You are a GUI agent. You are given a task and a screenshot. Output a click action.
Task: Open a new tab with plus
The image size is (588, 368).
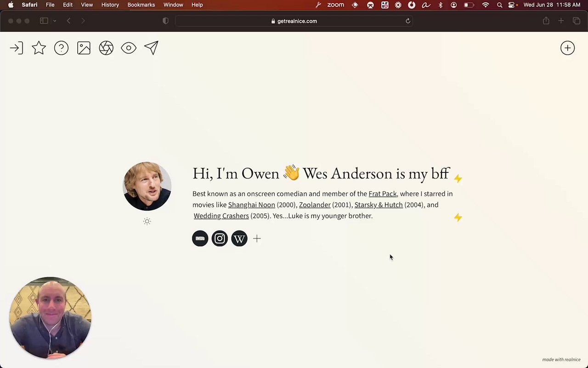(561, 21)
